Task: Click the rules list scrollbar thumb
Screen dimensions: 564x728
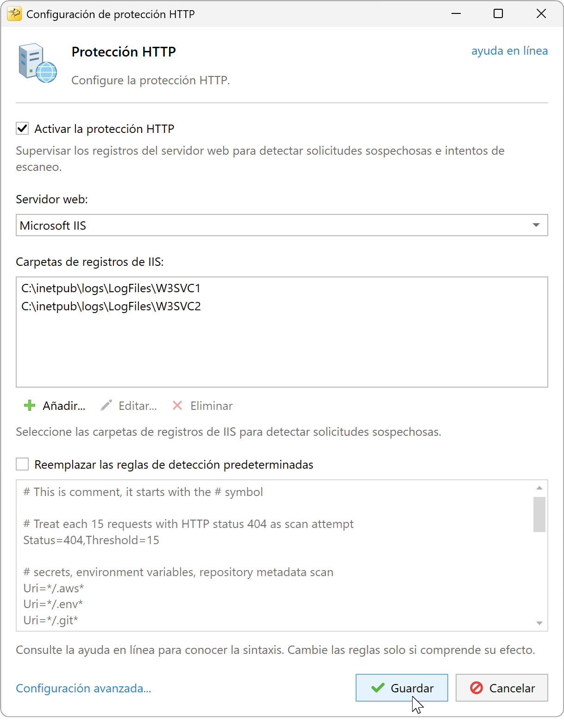Action: tap(539, 515)
